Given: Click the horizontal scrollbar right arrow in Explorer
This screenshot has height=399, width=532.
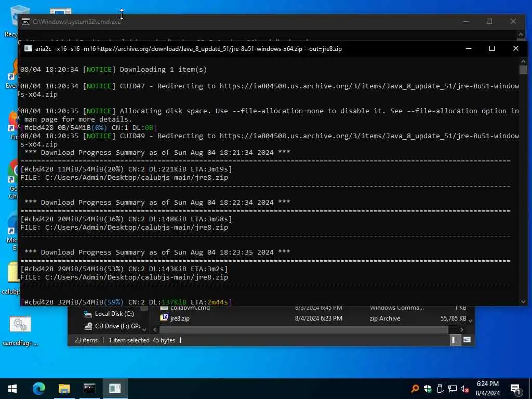Looking at the screenshot, I should pos(461,329).
